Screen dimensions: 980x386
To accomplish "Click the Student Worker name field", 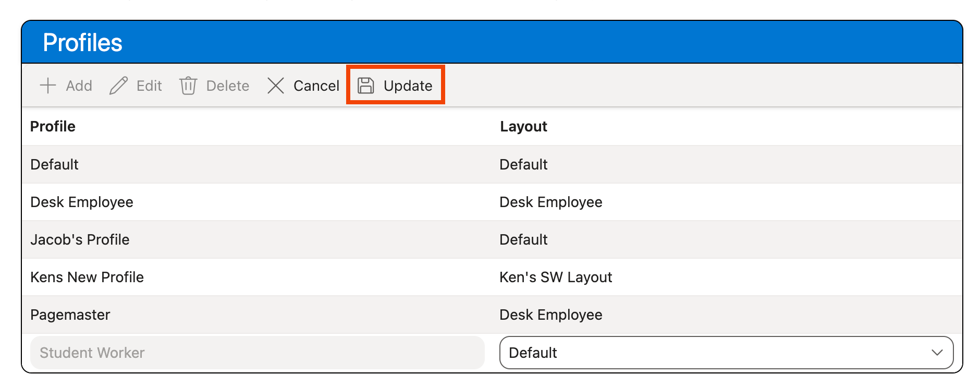I will [x=257, y=353].
